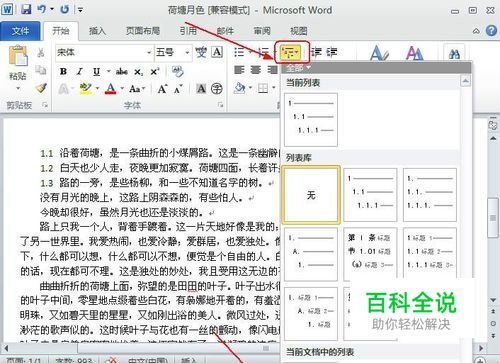The width and height of the screenshot is (500, 363).
Task: Toggle Underline formatting
Action: tap(96, 71)
